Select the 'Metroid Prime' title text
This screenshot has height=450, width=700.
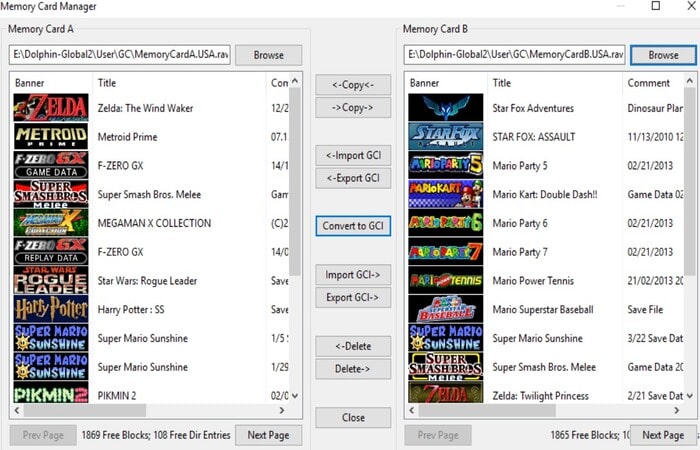tap(127, 137)
